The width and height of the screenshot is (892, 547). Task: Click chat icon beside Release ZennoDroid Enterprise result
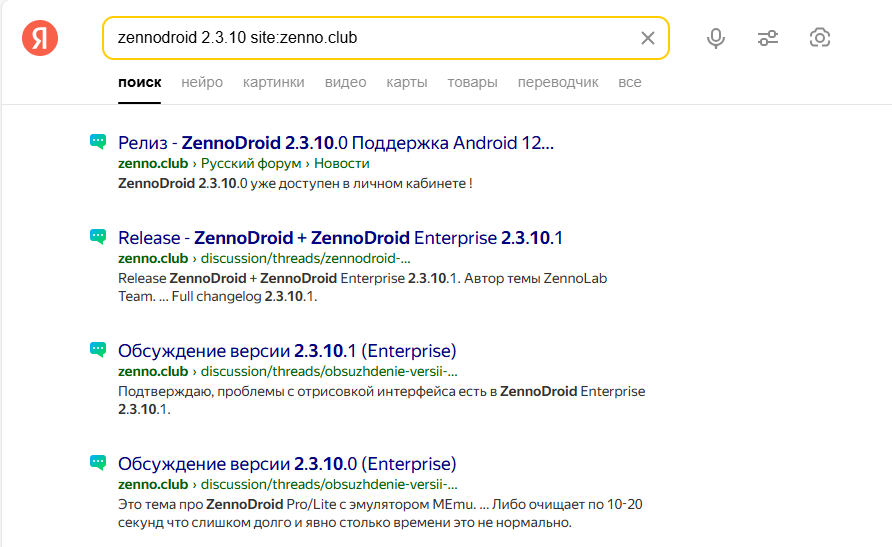click(97, 237)
